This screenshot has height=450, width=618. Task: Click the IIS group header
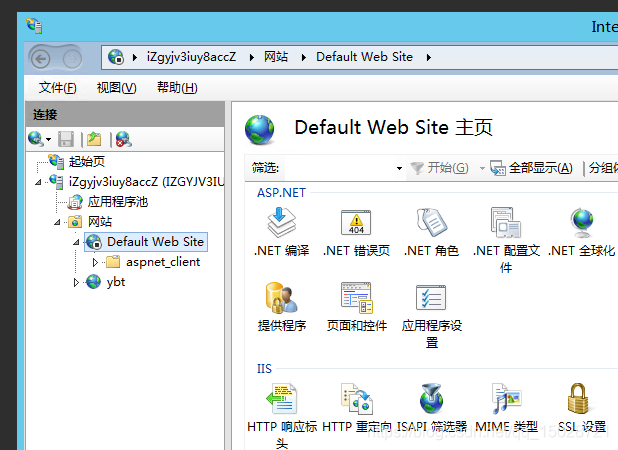[264, 369]
